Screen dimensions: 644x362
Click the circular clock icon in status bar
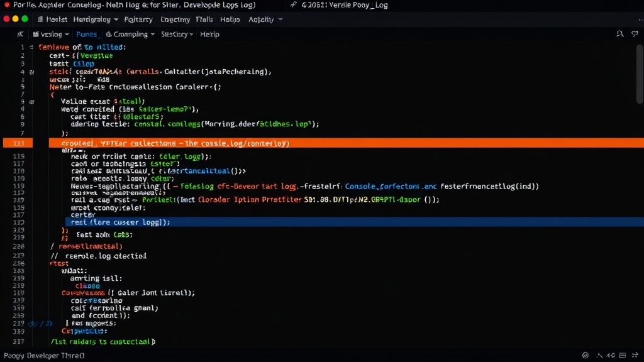click(x=586, y=356)
